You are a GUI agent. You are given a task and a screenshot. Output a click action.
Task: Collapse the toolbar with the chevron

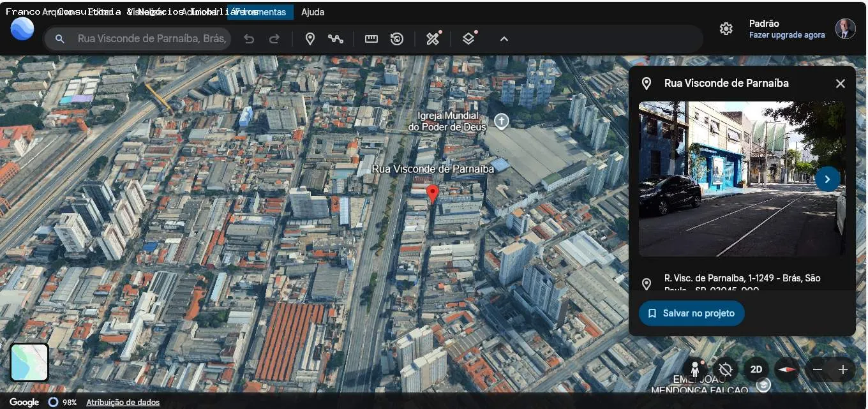504,39
